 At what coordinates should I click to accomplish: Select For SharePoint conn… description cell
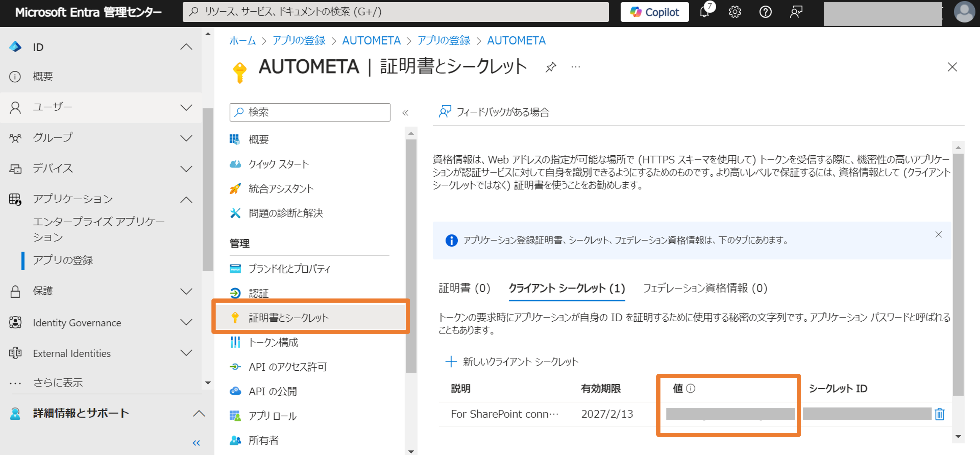coord(505,414)
